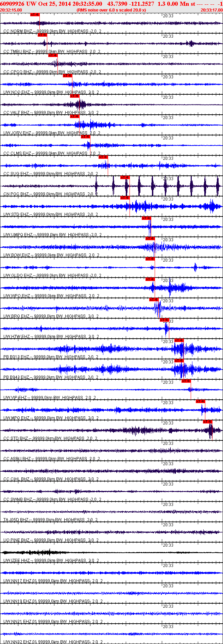223x644 pixels.
Task: Select the CC SUG EHZ station label
Action: tap(51, 174)
